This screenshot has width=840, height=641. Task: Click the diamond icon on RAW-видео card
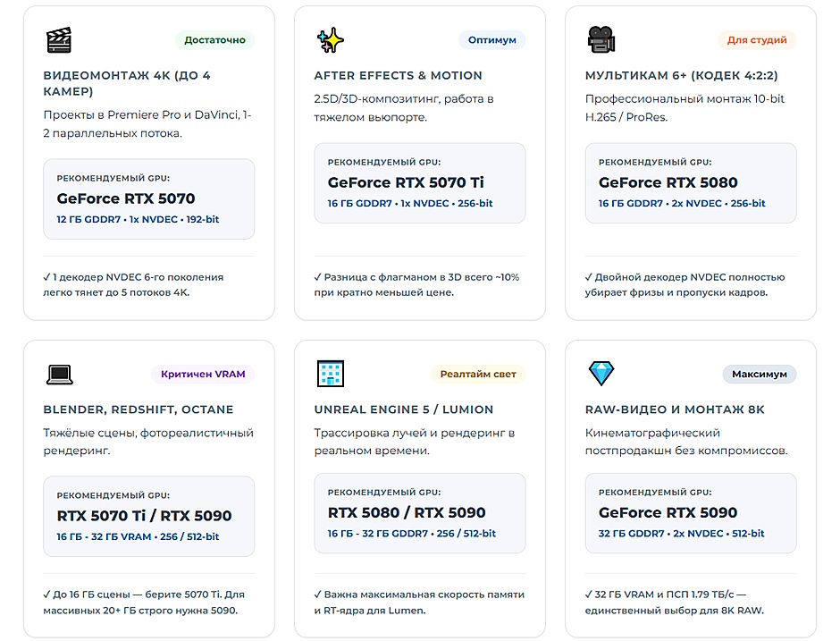pos(601,374)
